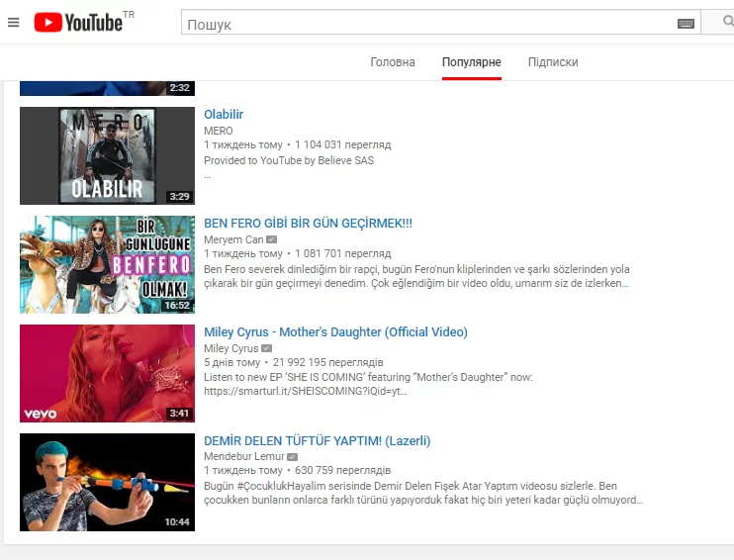Click the Meryem Can verified badge
Image resolution: width=734 pixels, height=560 pixels.
click(x=271, y=239)
